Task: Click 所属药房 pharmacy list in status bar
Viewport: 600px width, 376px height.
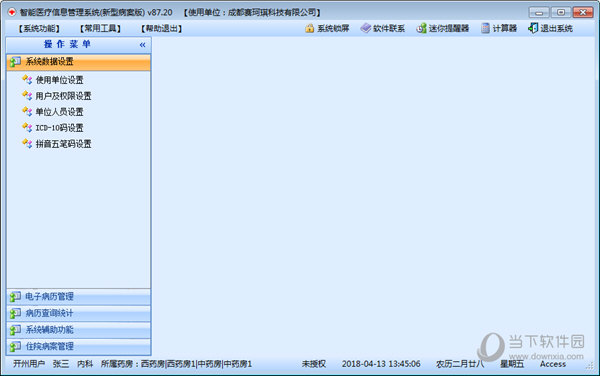Action: 176,364
